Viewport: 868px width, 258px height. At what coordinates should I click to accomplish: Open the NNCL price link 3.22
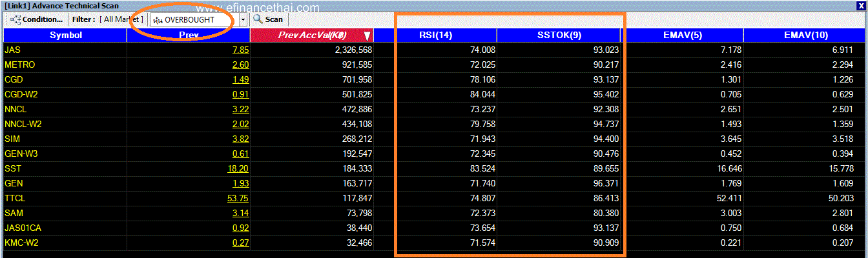click(241, 109)
